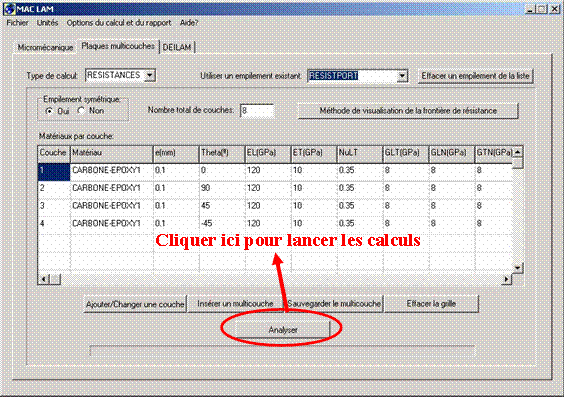Image resolution: width=566 pixels, height=397 pixels.
Task: Open the Fichier menu
Action: click(17, 23)
